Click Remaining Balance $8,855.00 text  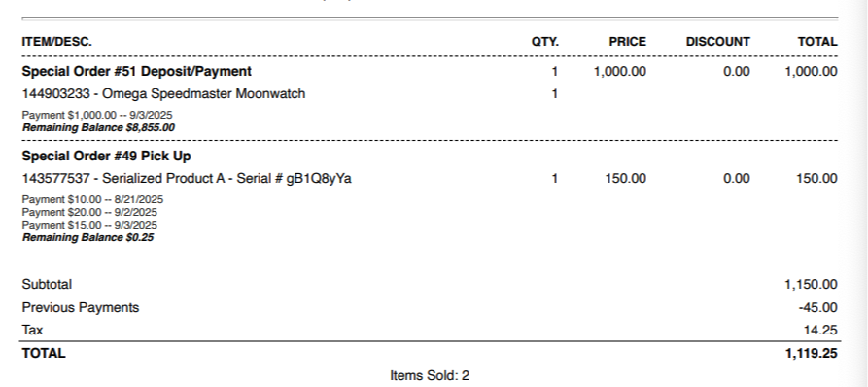click(x=98, y=128)
